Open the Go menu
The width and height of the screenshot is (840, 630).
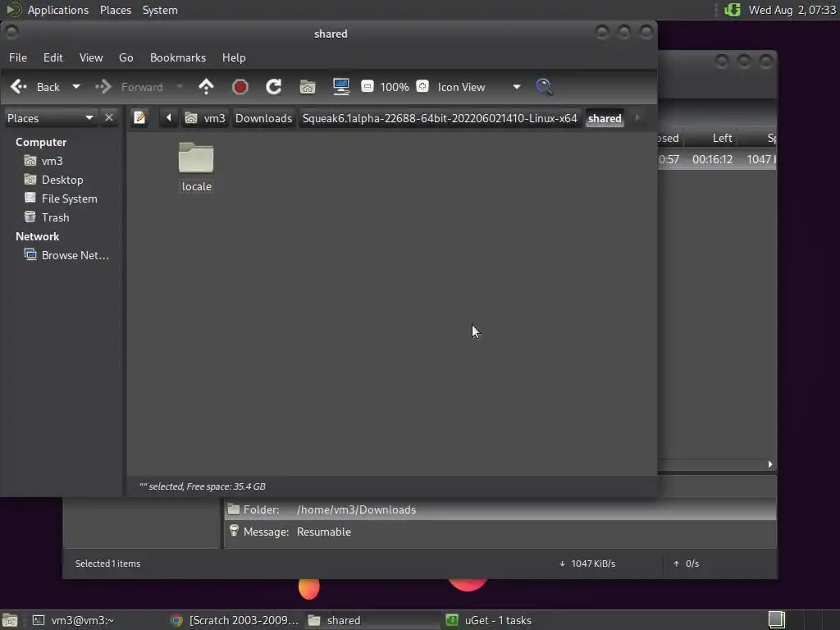pos(126,57)
